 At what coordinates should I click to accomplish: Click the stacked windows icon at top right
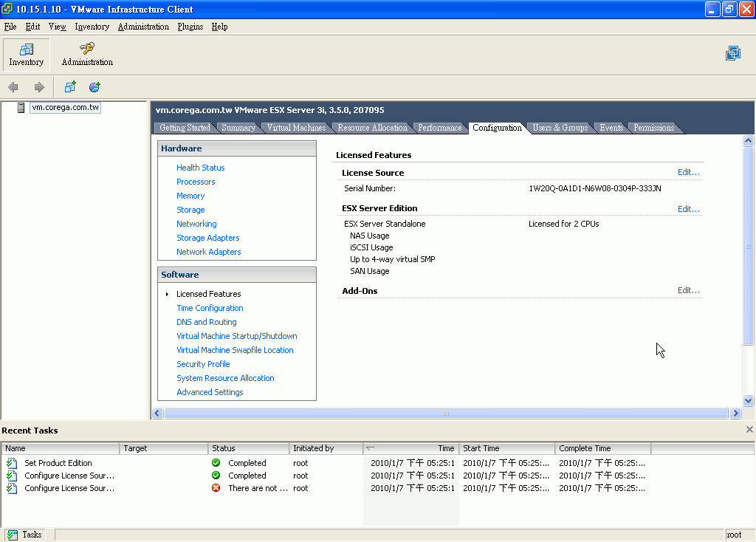(733, 53)
